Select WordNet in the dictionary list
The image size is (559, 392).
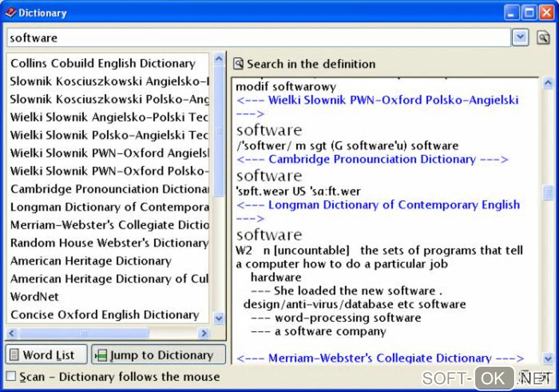107,297
